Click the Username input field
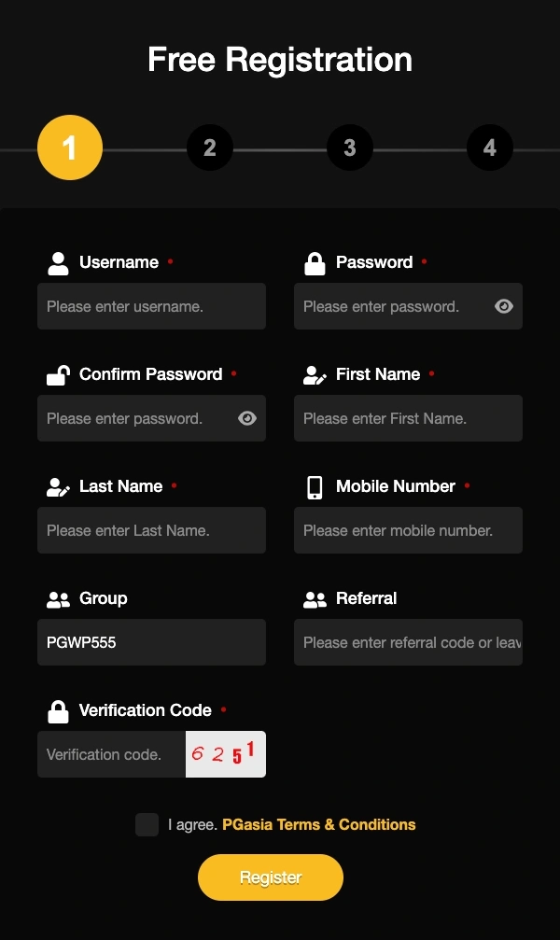The width and height of the screenshot is (560, 940). coord(151,306)
